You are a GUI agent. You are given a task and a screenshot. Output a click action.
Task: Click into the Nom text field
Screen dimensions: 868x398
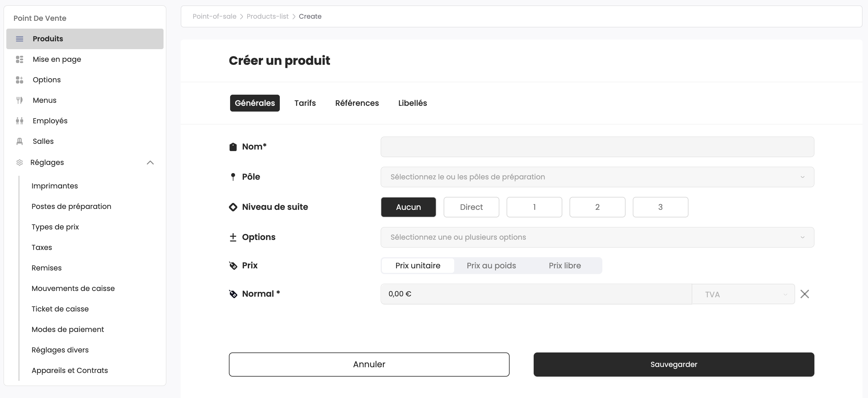[x=597, y=147]
